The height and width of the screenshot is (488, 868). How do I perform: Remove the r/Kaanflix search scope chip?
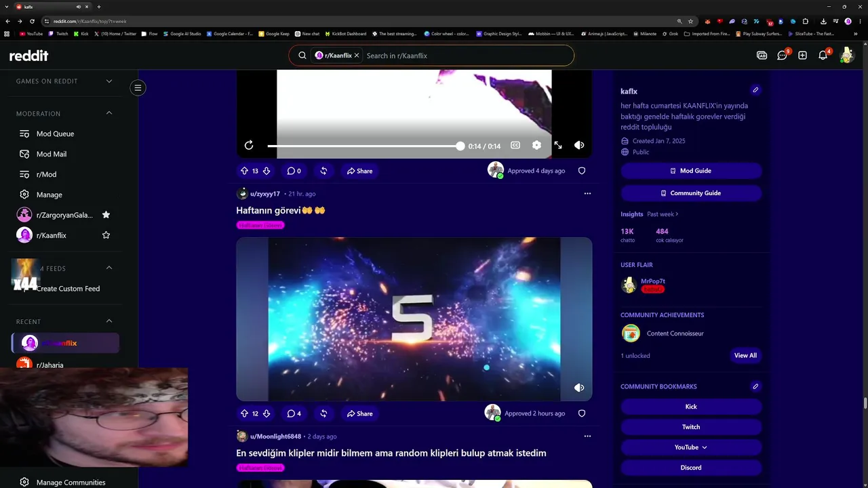[x=357, y=56]
